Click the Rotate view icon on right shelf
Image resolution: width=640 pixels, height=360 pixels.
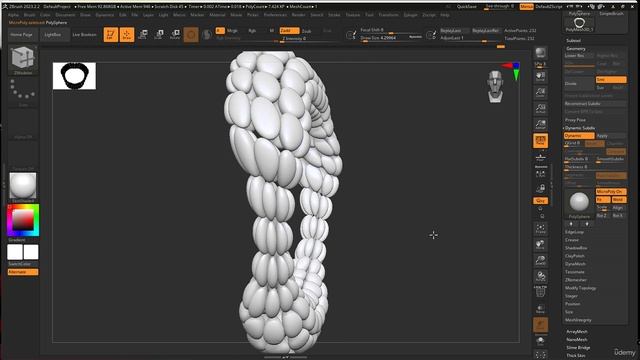540,276
